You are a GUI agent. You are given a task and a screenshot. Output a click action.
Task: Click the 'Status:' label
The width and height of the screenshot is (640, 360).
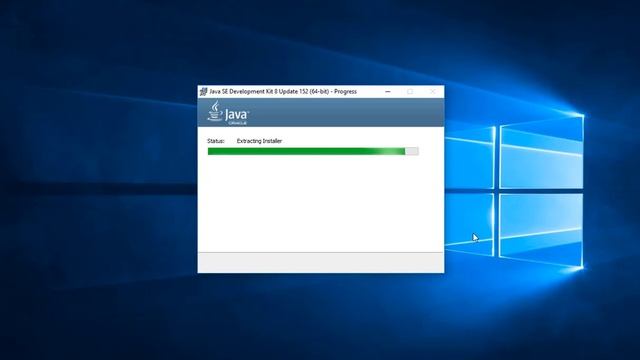216,141
